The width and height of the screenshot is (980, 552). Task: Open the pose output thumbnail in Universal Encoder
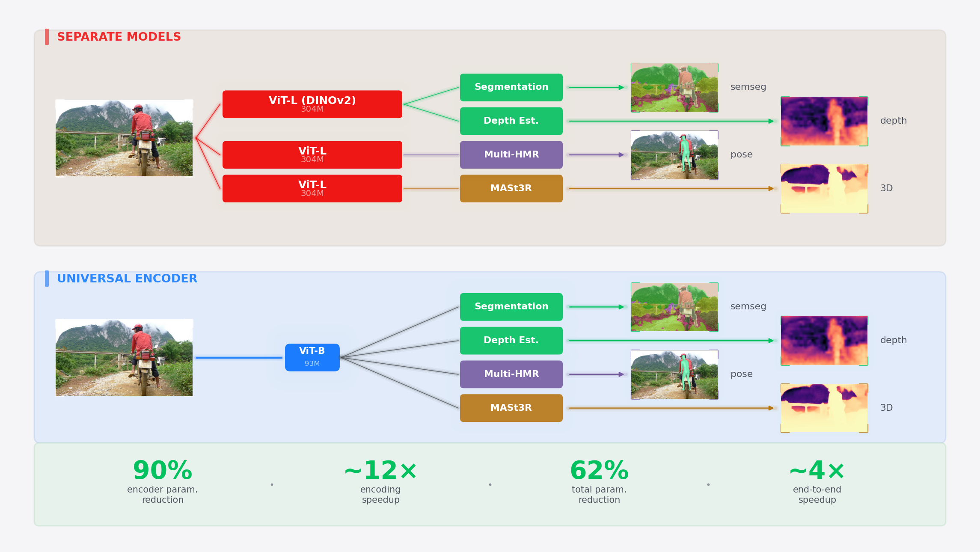tap(674, 374)
